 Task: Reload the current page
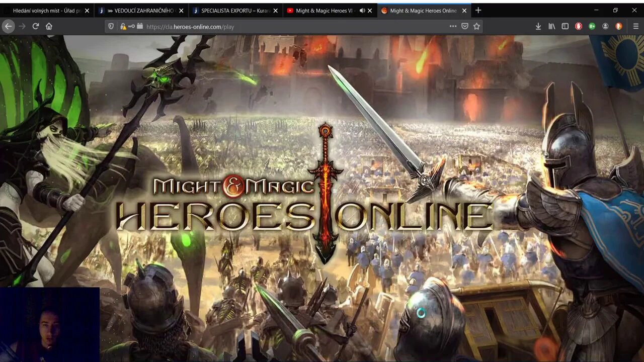36,26
